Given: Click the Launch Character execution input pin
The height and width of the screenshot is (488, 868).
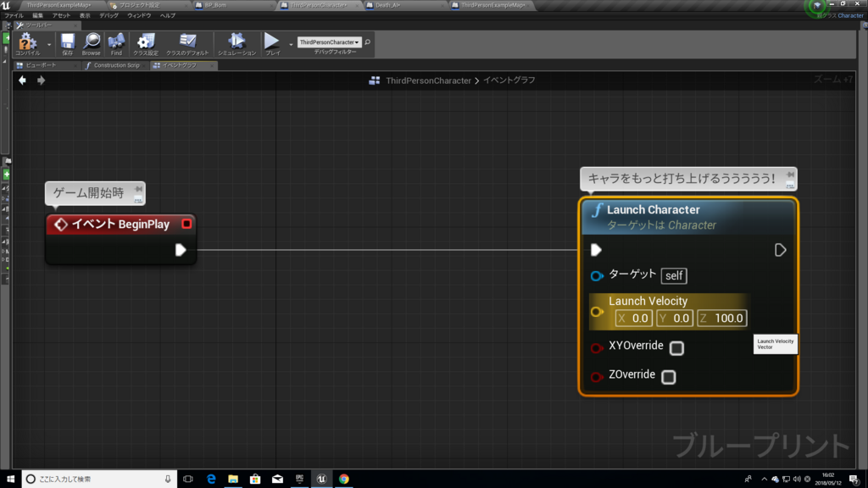Looking at the screenshot, I should coord(596,250).
